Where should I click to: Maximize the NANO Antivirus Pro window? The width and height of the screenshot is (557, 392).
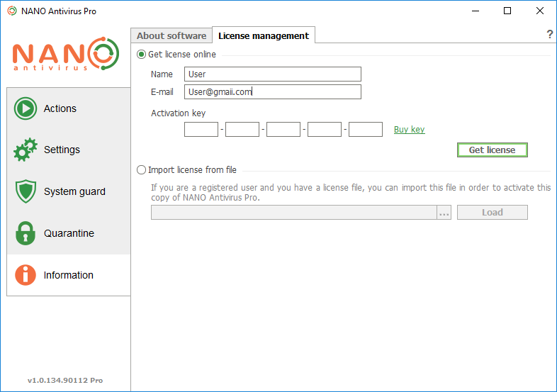click(507, 11)
